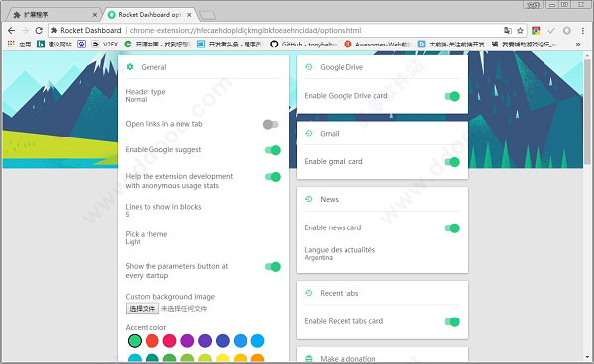Disable Enable Google suggest switch
This screenshot has height=364, width=594.
[273, 150]
